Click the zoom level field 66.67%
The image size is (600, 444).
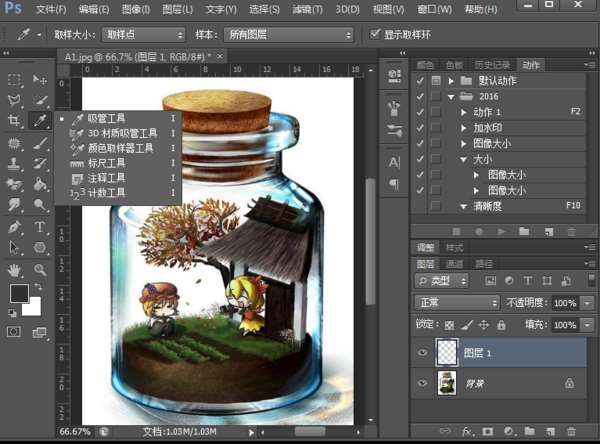75,432
